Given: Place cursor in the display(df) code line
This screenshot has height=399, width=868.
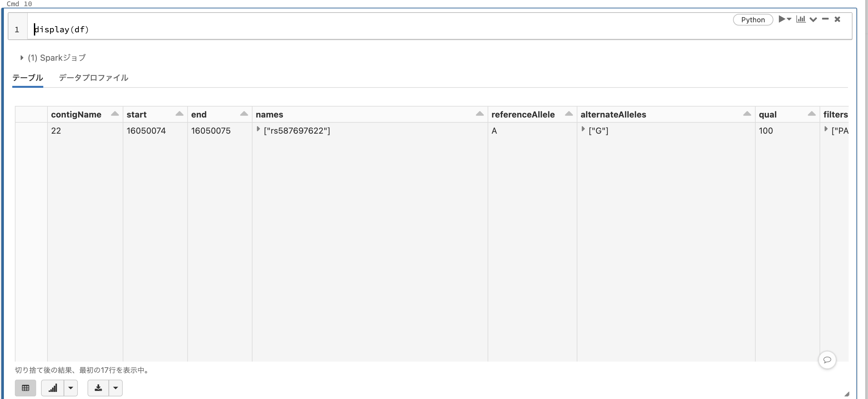Looking at the screenshot, I should (x=62, y=29).
